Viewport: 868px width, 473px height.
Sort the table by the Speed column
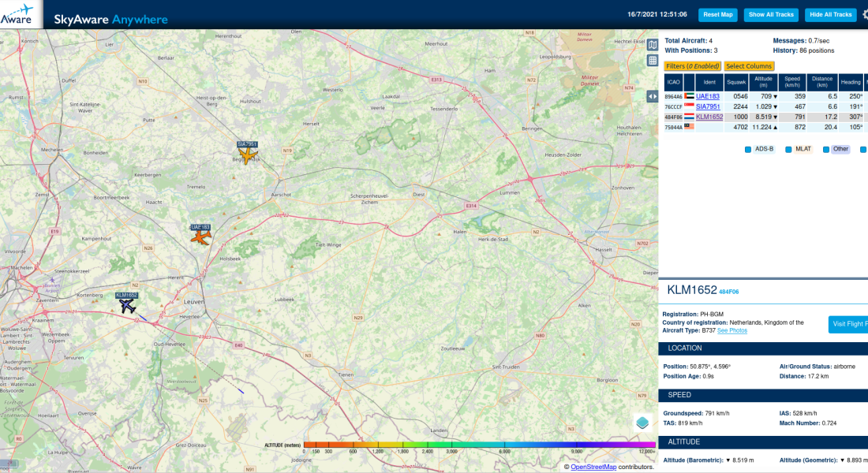[x=792, y=83]
